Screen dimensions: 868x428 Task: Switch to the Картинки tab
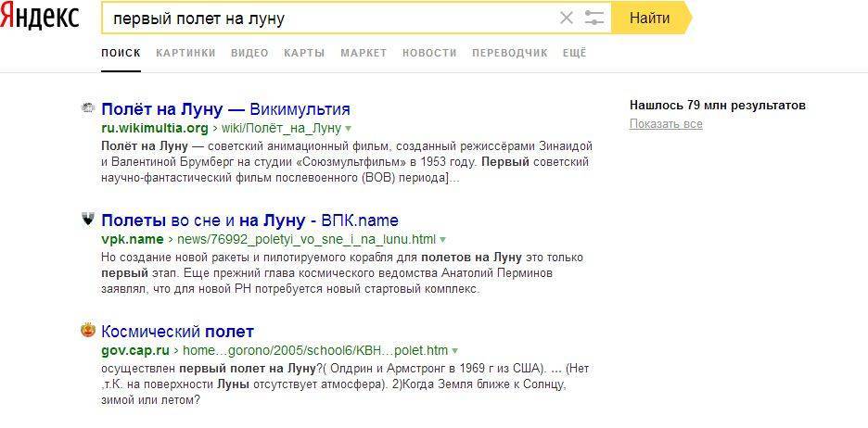(x=185, y=53)
